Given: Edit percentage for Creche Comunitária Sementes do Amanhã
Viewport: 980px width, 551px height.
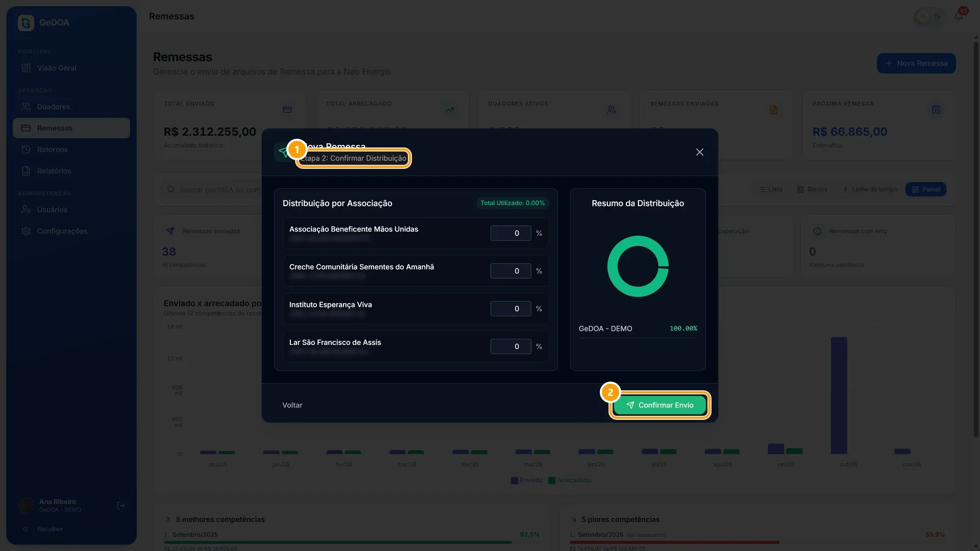Looking at the screenshot, I should click(510, 271).
